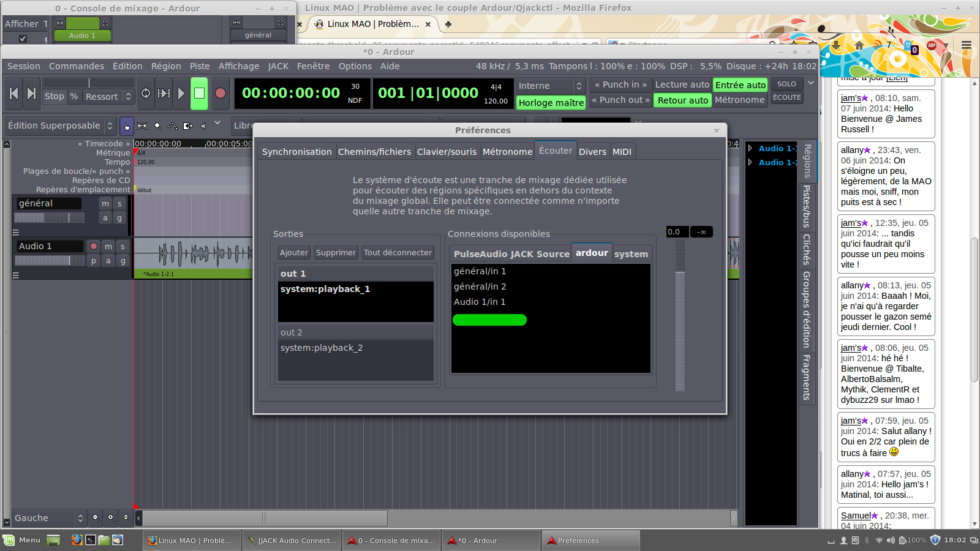Go to session end transport button
Screen dimensions: 980x551
[x=32, y=93]
